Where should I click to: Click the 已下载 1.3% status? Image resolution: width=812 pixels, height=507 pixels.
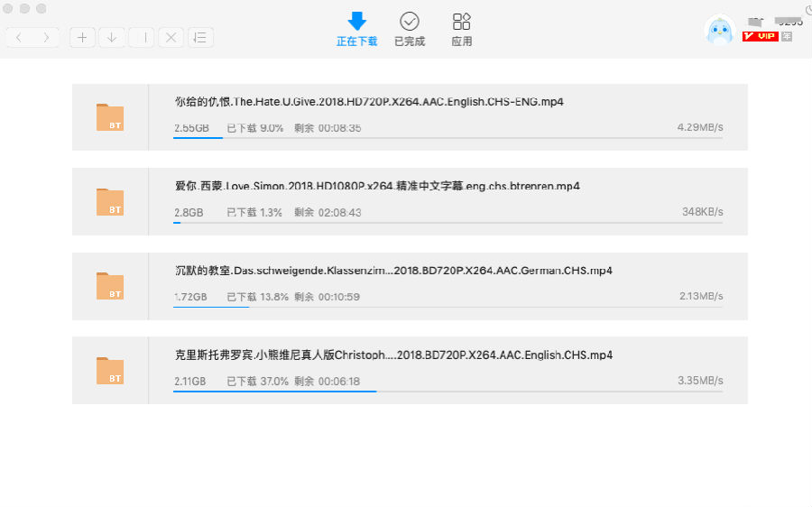(x=254, y=212)
